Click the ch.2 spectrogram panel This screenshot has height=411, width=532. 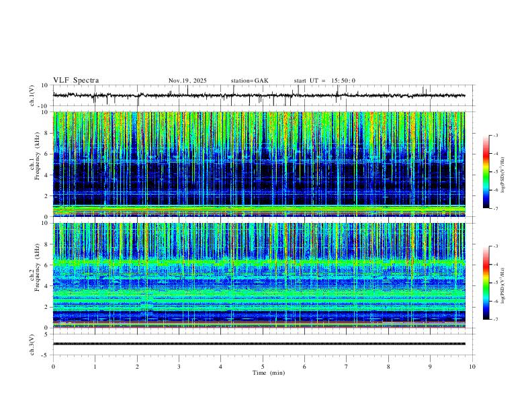[x=259, y=275]
